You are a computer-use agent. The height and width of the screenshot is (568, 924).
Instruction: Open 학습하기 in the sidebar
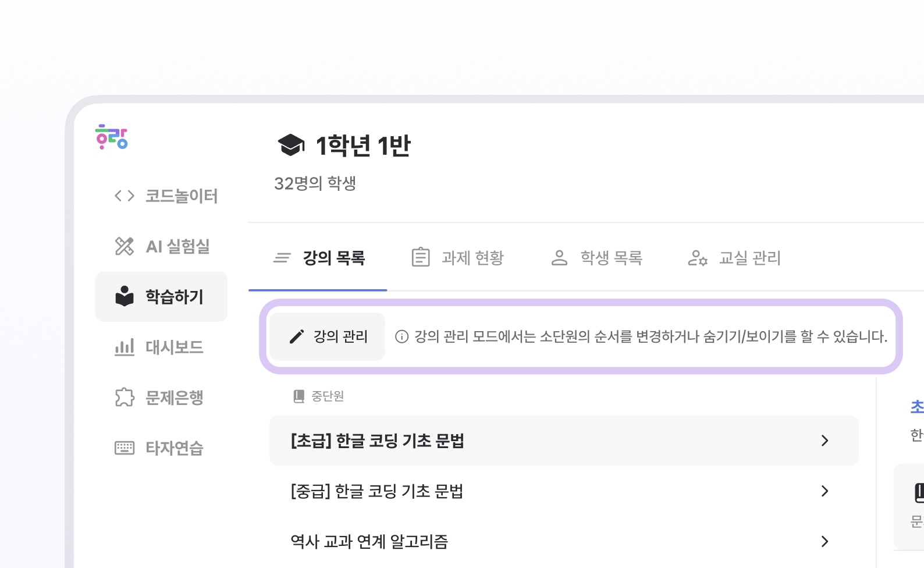click(x=161, y=297)
